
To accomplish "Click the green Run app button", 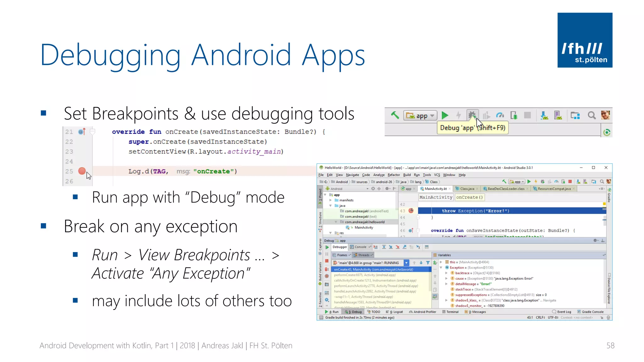I will 445,115.
